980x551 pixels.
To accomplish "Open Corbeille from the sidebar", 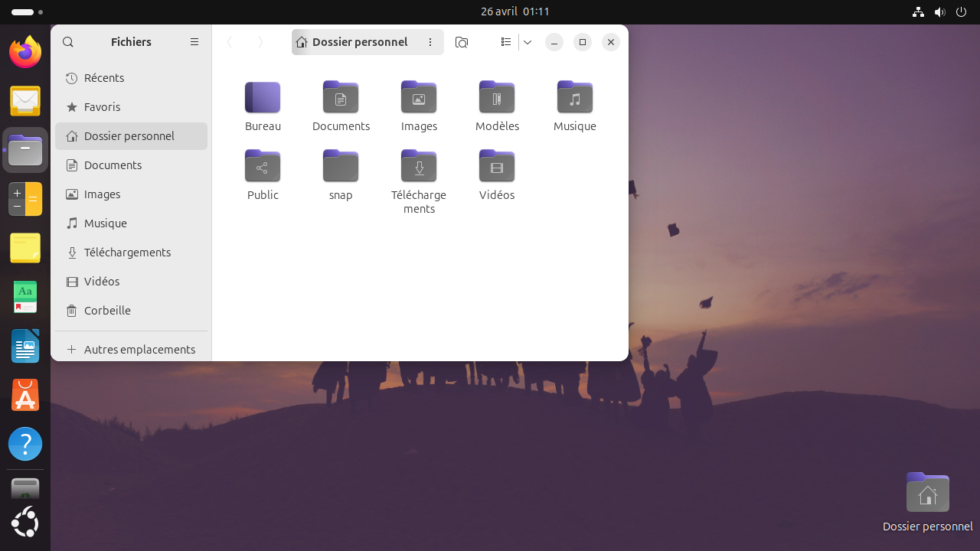I will pyautogui.click(x=107, y=311).
